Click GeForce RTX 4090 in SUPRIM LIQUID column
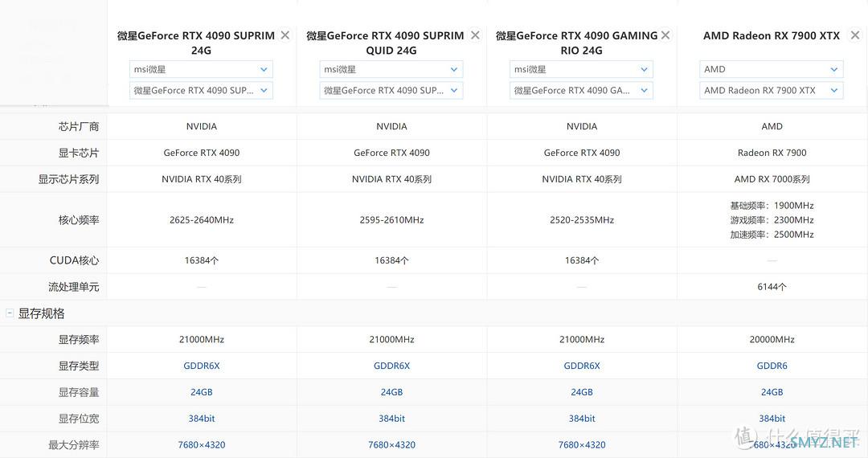 [392, 153]
